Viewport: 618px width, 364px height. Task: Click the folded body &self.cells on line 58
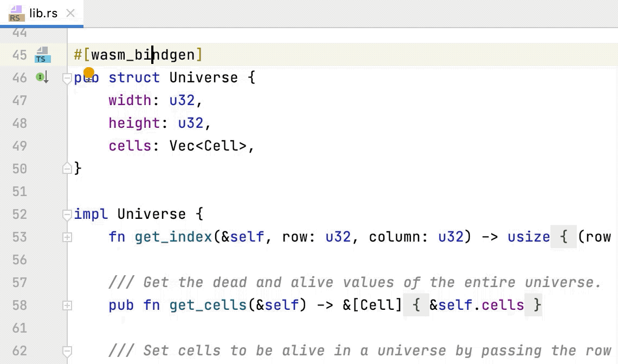[477, 305]
